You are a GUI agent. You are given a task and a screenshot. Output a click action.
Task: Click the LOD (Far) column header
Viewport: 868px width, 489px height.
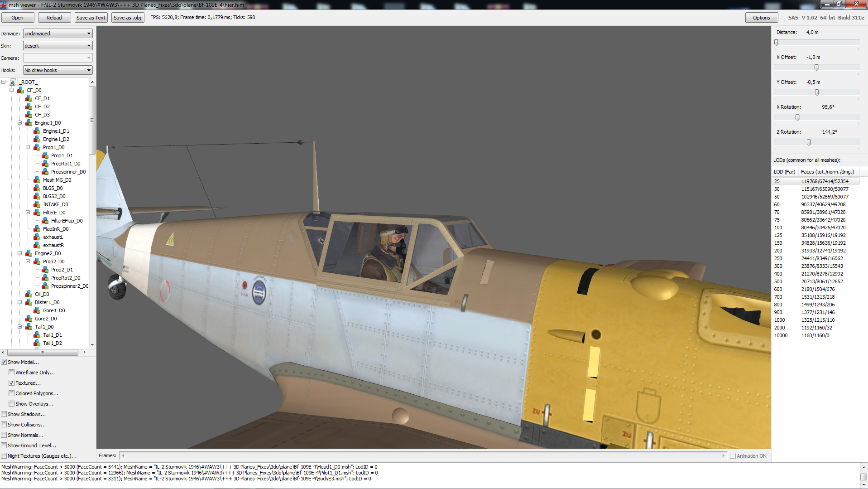pyautogui.click(x=785, y=172)
